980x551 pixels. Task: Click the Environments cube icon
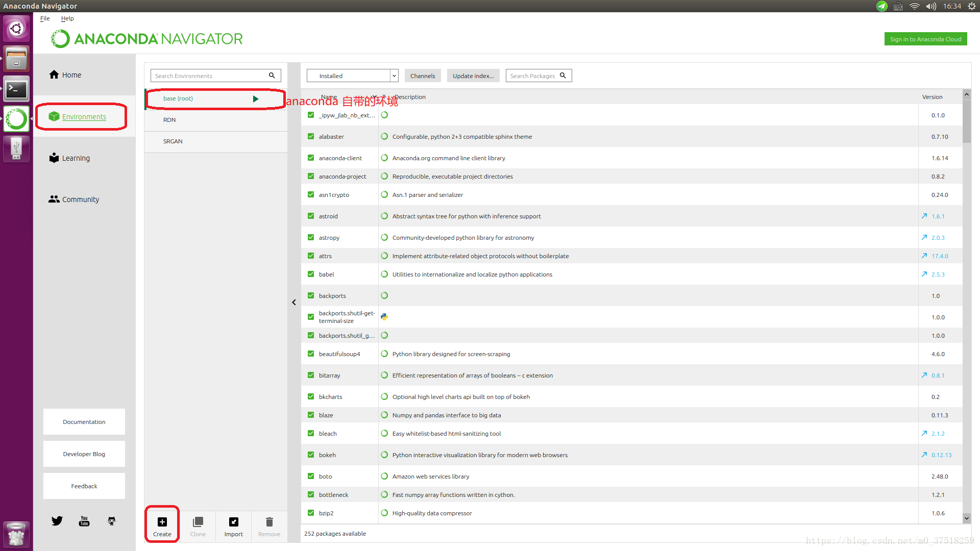54,117
